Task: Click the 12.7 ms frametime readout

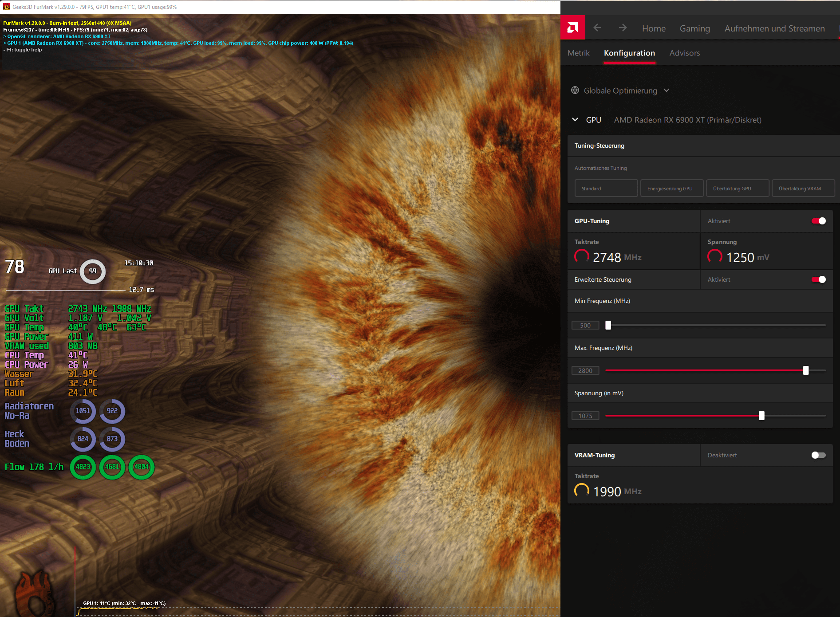Action: pyautogui.click(x=142, y=290)
